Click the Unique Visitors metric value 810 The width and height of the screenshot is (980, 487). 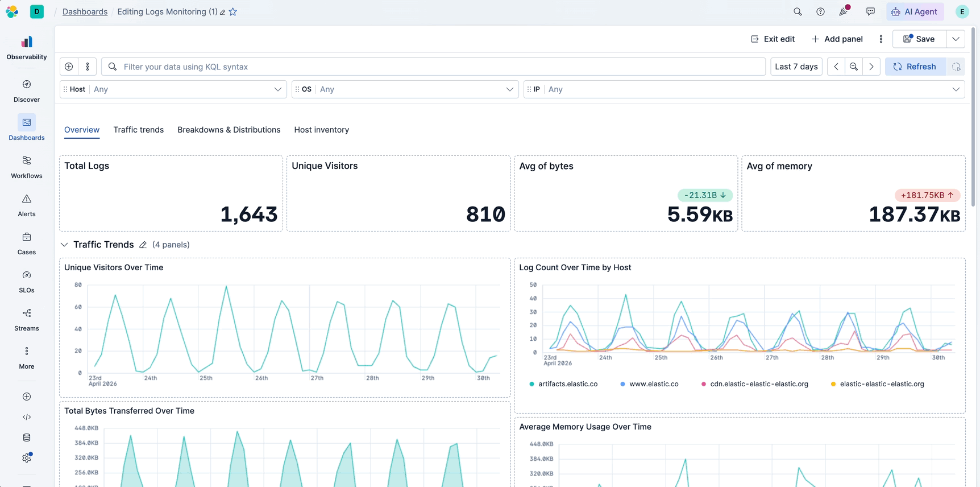[485, 214]
